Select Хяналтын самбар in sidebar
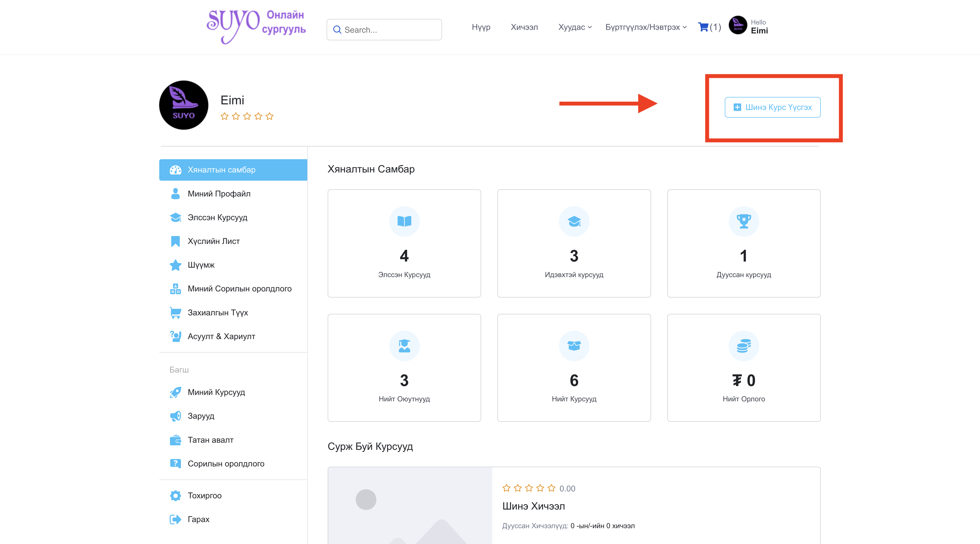 click(x=233, y=170)
